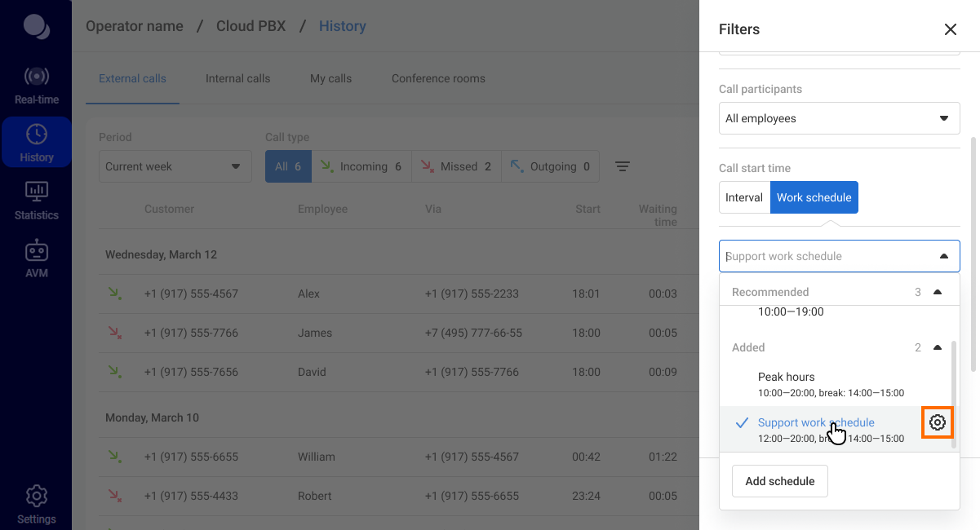This screenshot has width=980, height=530.
Task: Sort by Employee column header
Action: click(x=322, y=209)
